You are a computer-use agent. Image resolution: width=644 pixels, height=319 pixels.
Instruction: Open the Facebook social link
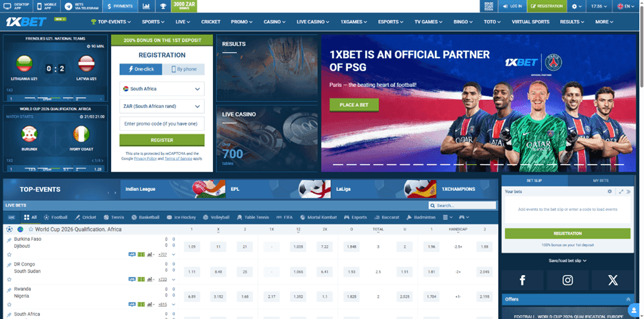coord(523,279)
